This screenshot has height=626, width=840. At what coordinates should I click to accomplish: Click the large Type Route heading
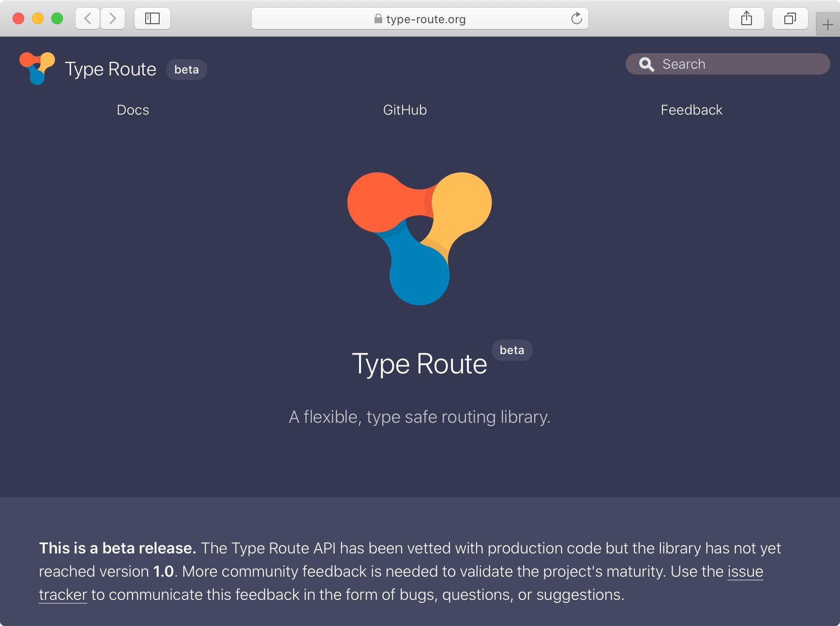[420, 364]
